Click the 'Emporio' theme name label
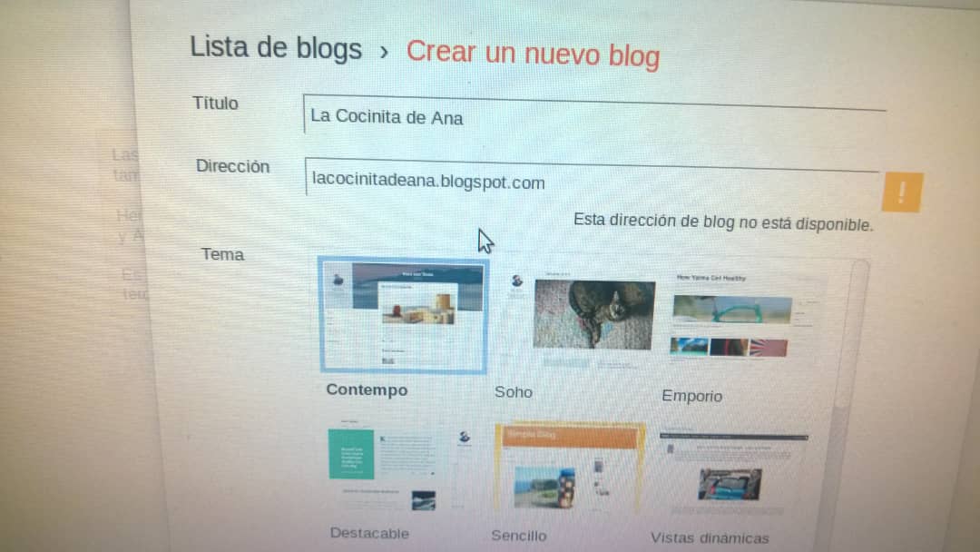This screenshot has width=980, height=552. pyautogui.click(x=691, y=397)
